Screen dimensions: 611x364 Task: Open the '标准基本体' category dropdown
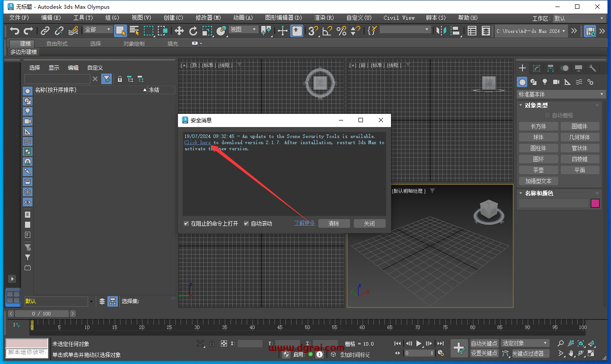coord(561,94)
